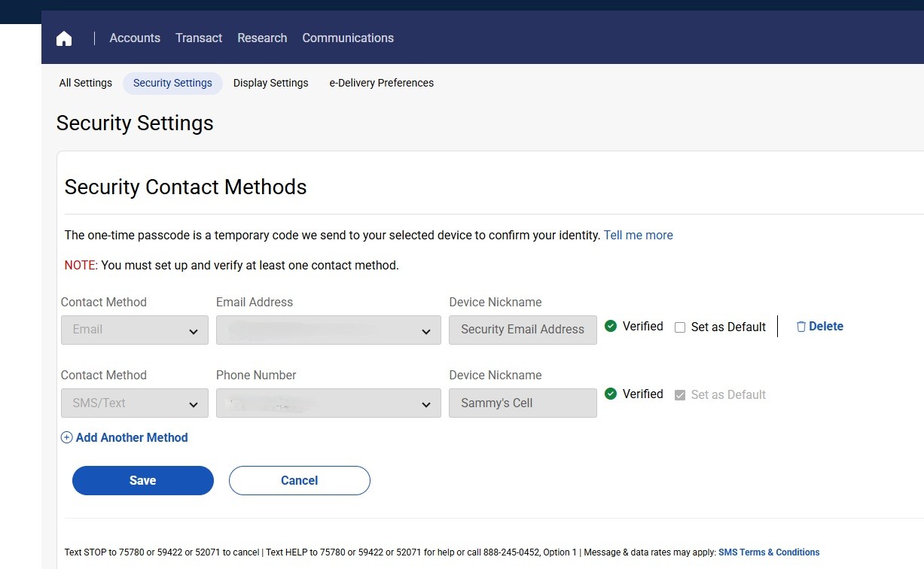Click the Home icon in the navigation bar
The height and width of the screenshot is (569, 924).
63,38
